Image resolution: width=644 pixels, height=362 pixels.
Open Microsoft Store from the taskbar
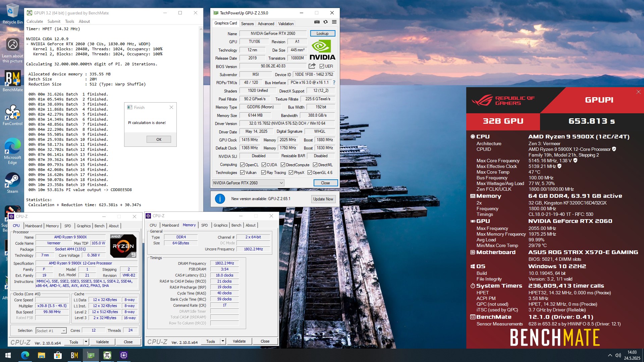point(58,355)
